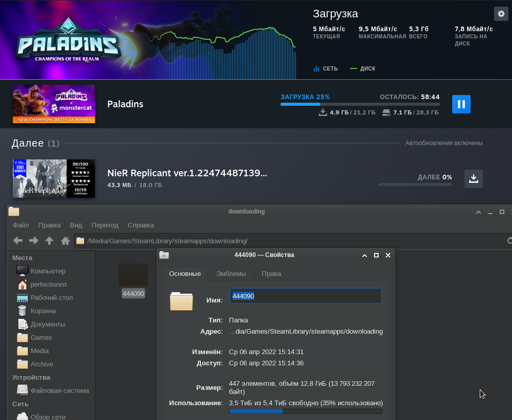Toggle the network graph legend СЕТЬ
Screen dimensions: 512x420
coord(325,68)
